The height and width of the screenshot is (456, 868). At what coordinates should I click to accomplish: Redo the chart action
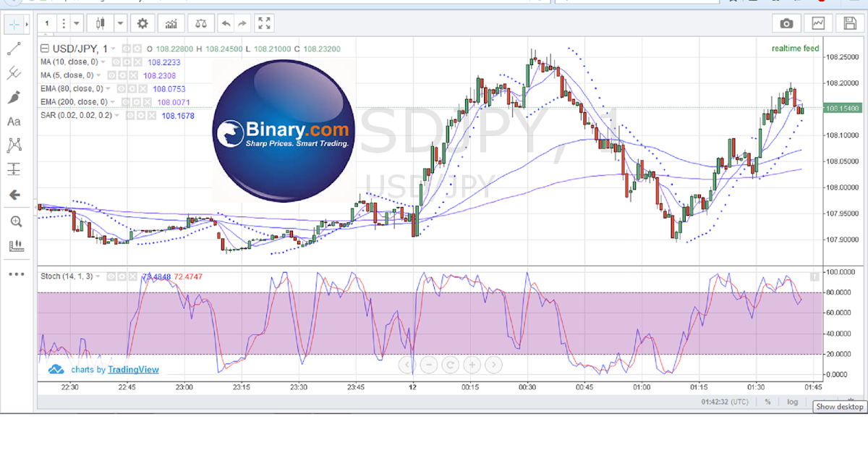point(242,24)
